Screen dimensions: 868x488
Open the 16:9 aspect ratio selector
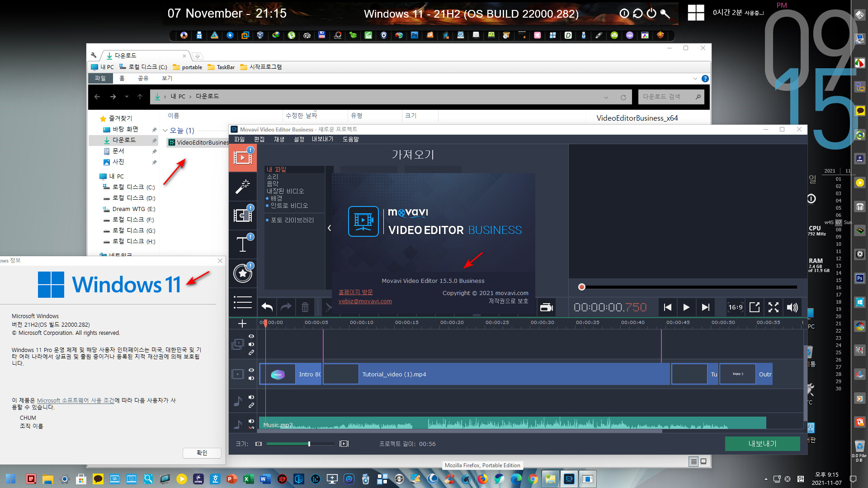coord(736,307)
